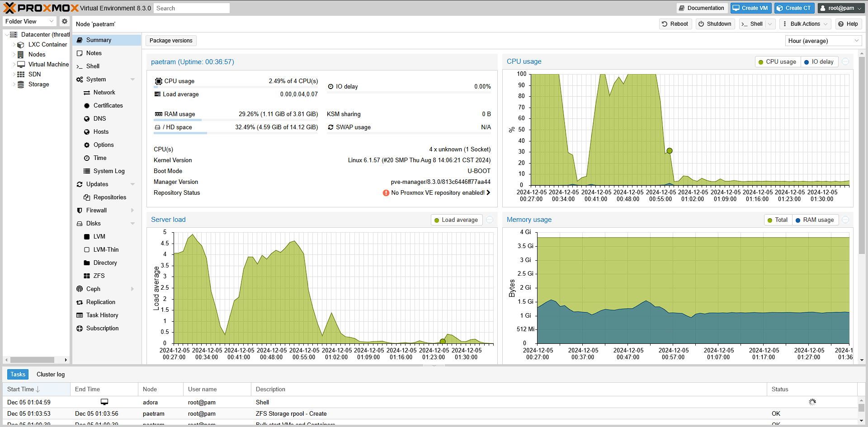Click the Reboot button
This screenshot has height=427, width=868.
pos(675,24)
